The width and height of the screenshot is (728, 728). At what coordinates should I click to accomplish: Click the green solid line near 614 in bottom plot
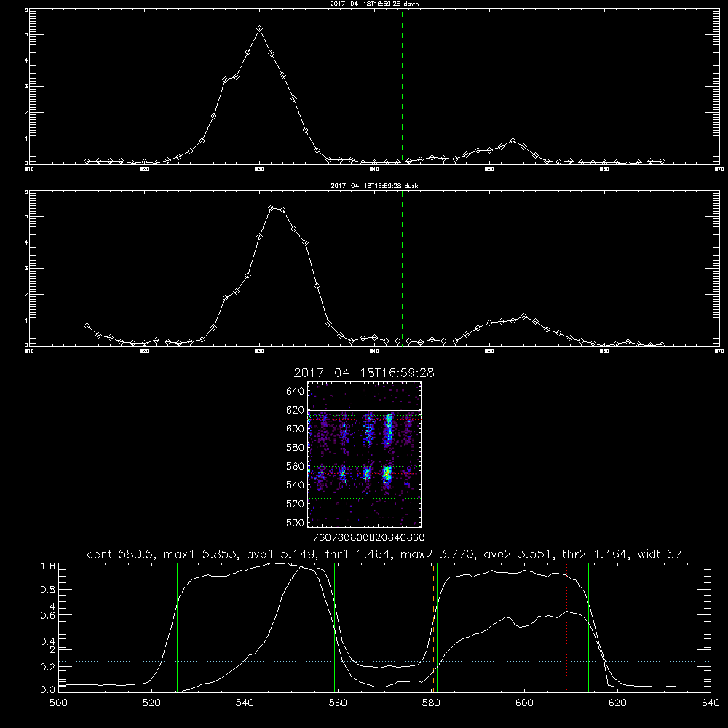588,628
